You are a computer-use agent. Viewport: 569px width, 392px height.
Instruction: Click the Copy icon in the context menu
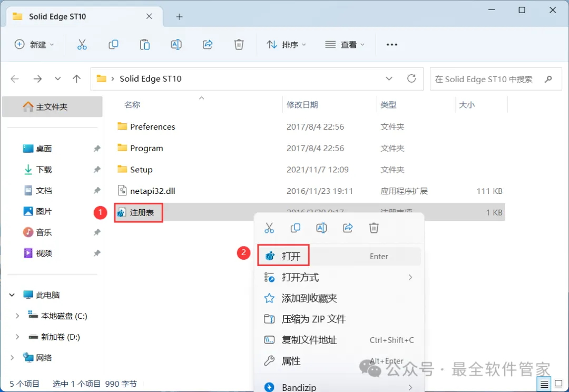(296, 228)
